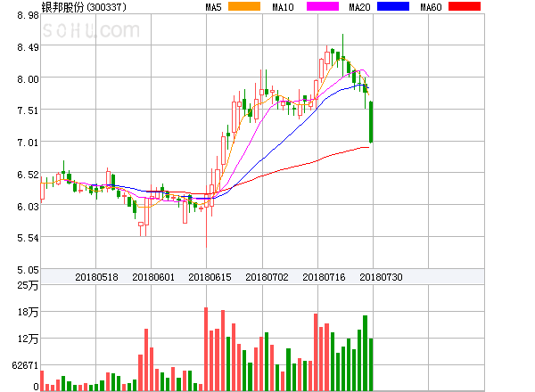The height and width of the screenshot is (392, 535).
Task: Click the 6.03 price axis label
Action: (28, 207)
